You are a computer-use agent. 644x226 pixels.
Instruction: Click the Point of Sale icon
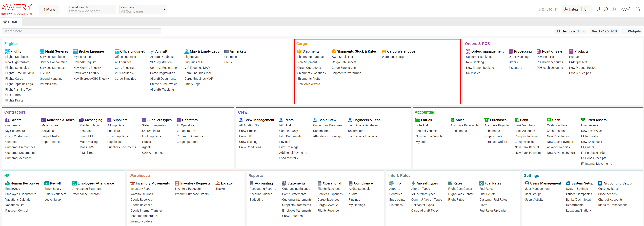click(x=538, y=51)
